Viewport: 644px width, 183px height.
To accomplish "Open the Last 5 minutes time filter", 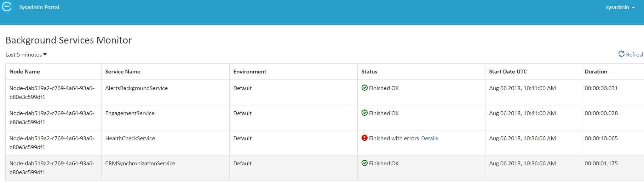I will (26, 55).
